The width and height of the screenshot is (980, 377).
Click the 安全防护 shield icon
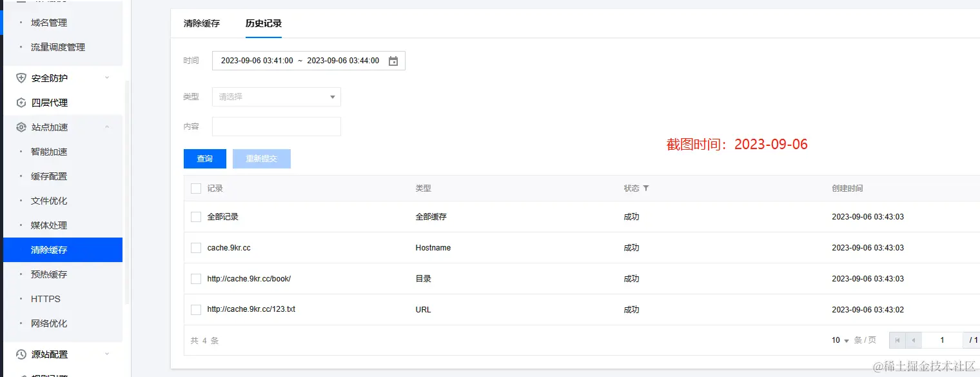tap(21, 78)
